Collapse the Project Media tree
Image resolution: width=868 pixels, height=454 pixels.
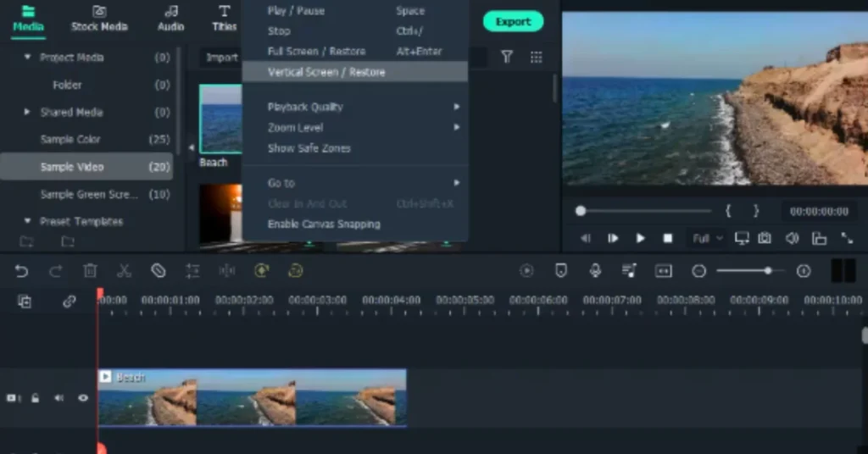(27, 57)
